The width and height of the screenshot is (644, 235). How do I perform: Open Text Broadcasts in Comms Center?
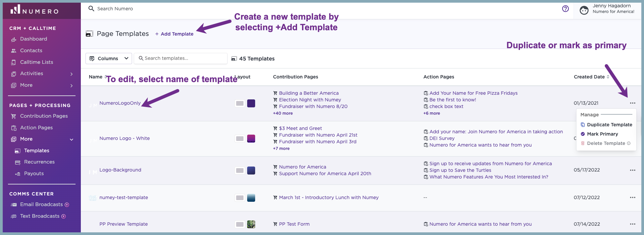40,216
